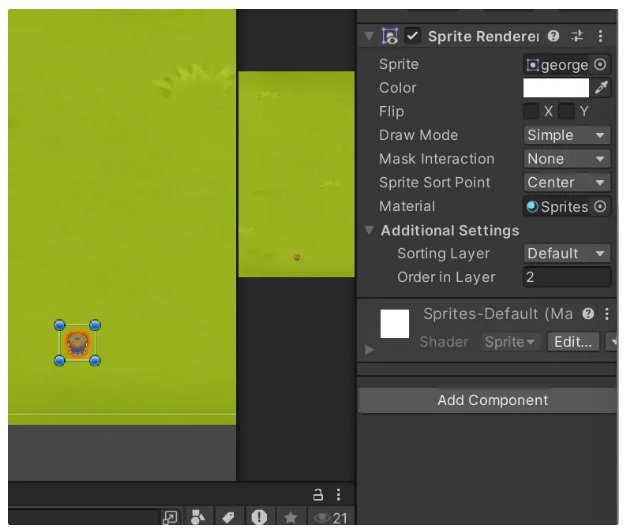Open Sprite Renderer three-dot context menu
628x529 pixels.
600,36
